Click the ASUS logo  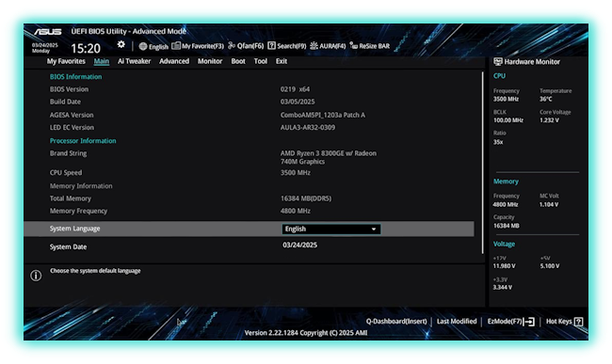pyautogui.click(x=48, y=32)
